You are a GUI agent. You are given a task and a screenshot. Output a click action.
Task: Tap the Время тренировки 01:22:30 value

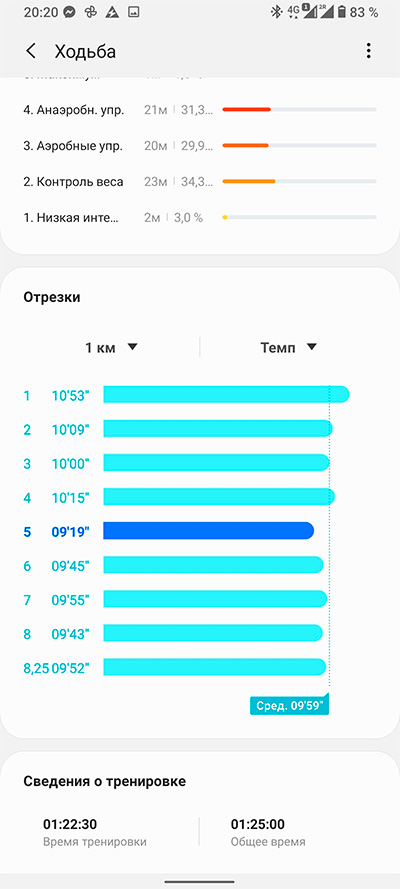click(x=70, y=824)
